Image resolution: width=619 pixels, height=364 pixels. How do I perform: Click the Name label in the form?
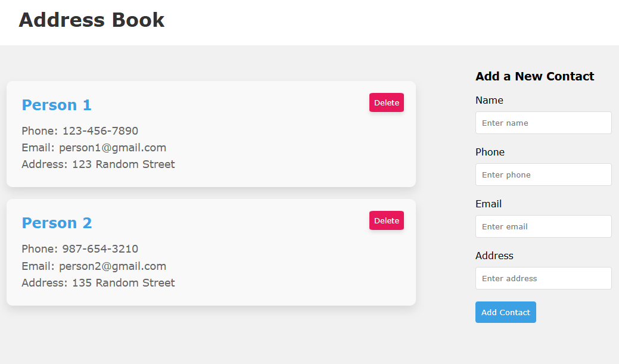point(489,100)
